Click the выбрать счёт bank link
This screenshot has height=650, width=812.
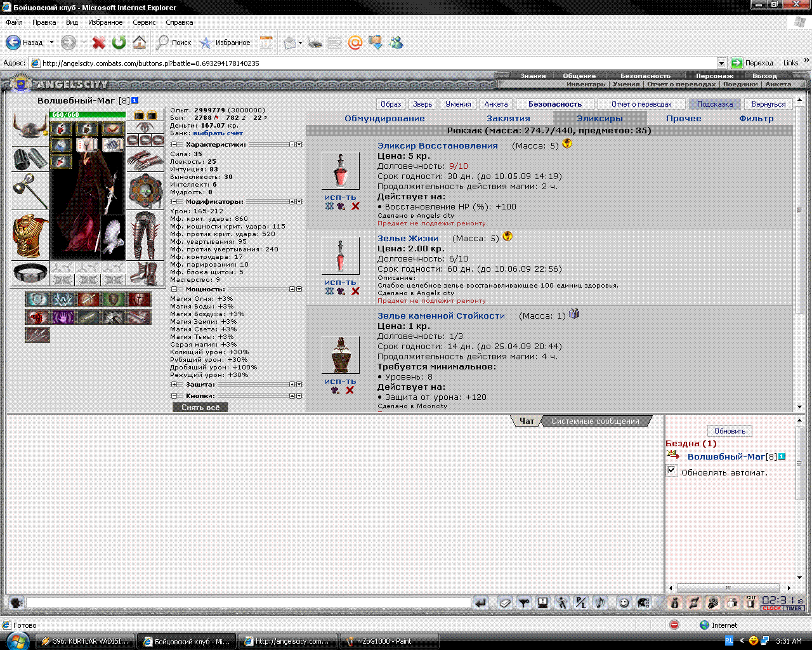pos(218,133)
